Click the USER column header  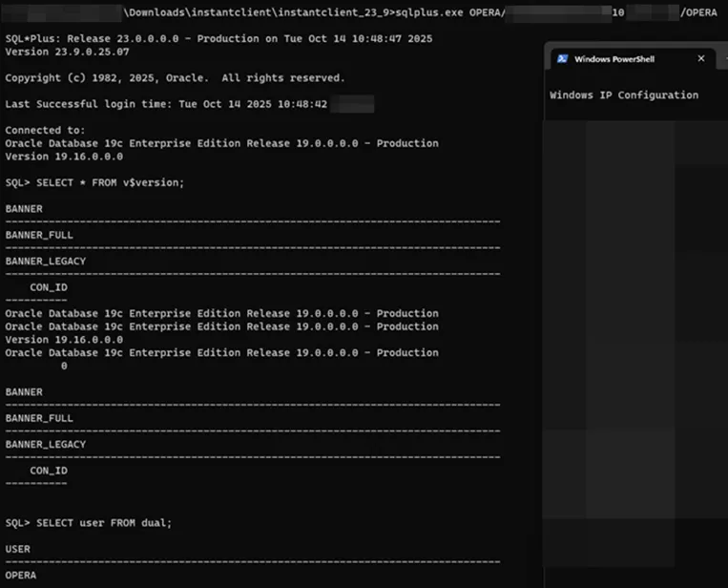(18, 549)
